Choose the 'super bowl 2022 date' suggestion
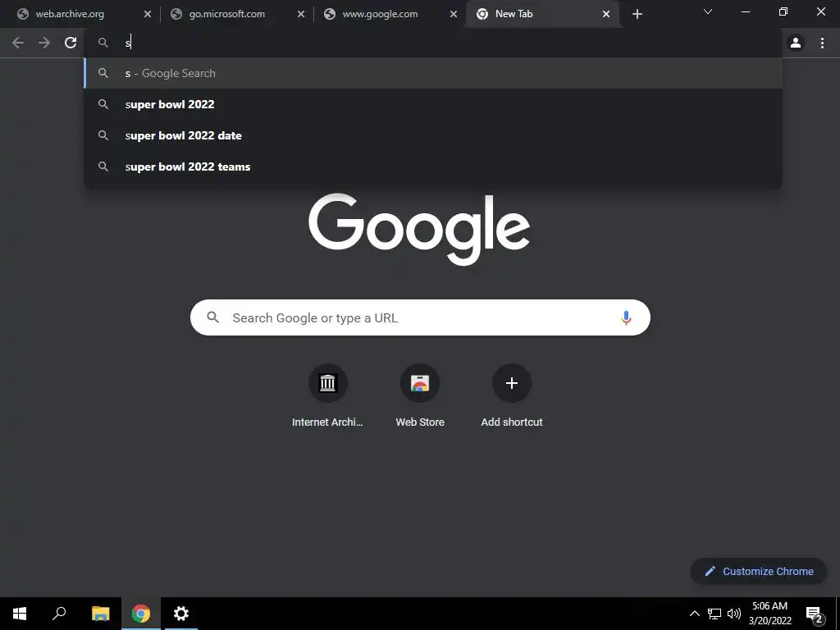The height and width of the screenshot is (630, 840). pos(433,135)
